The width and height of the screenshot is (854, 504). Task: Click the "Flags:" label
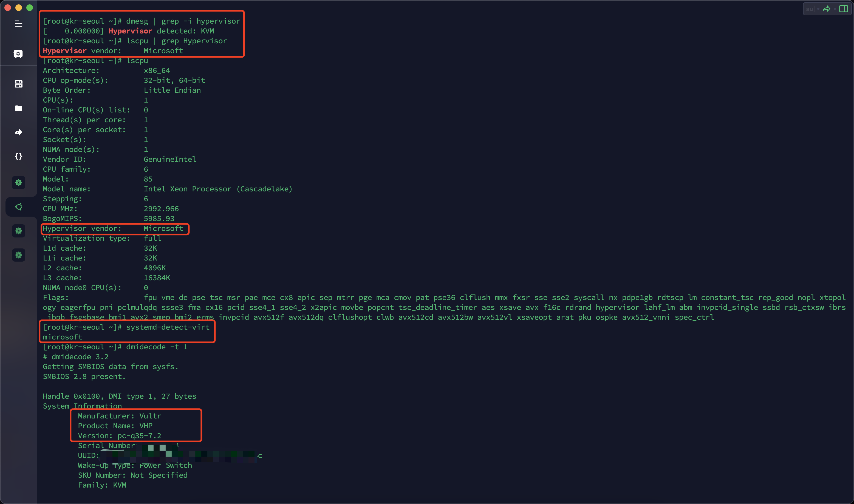tap(56, 298)
